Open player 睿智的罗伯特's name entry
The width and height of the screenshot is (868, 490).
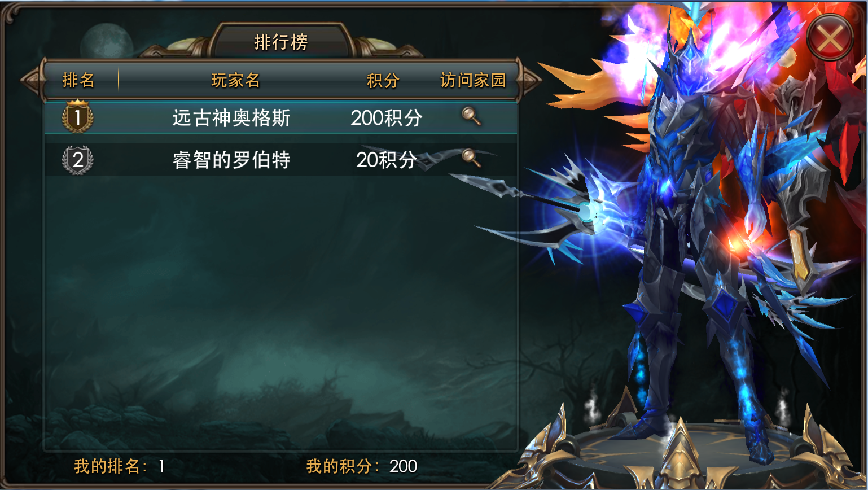coord(231,160)
